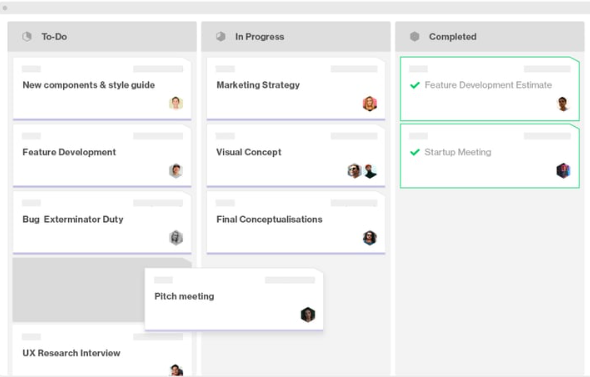The image size is (590, 377).
Task: Click first avatar on Visual Concept card
Action: 354,171
